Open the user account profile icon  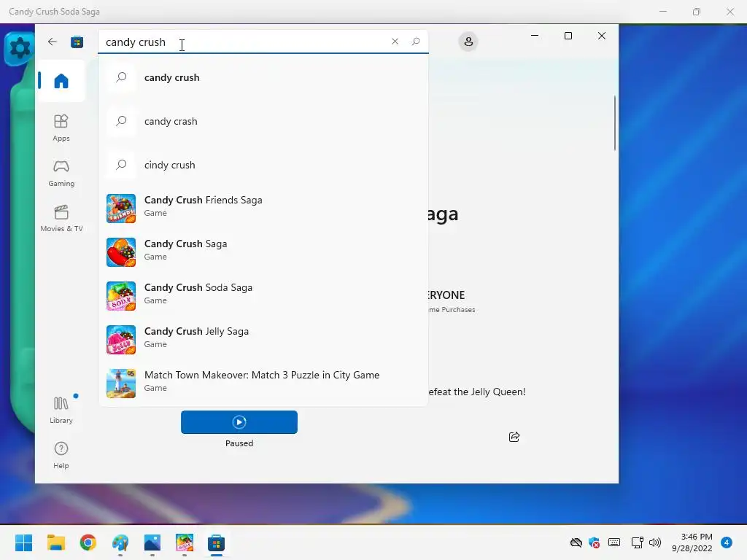point(468,42)
